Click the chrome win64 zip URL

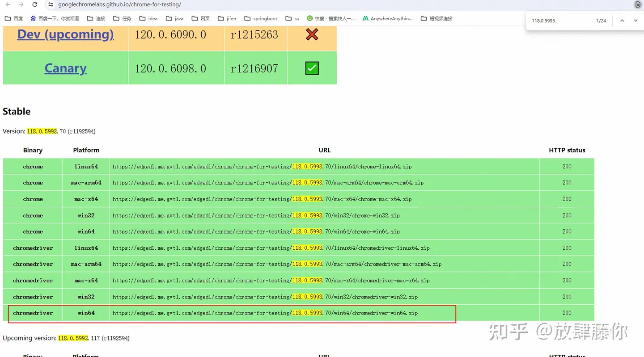256,231
